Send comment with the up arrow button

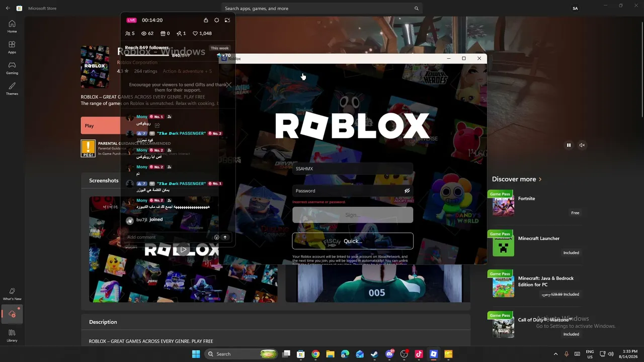(225, 237)
